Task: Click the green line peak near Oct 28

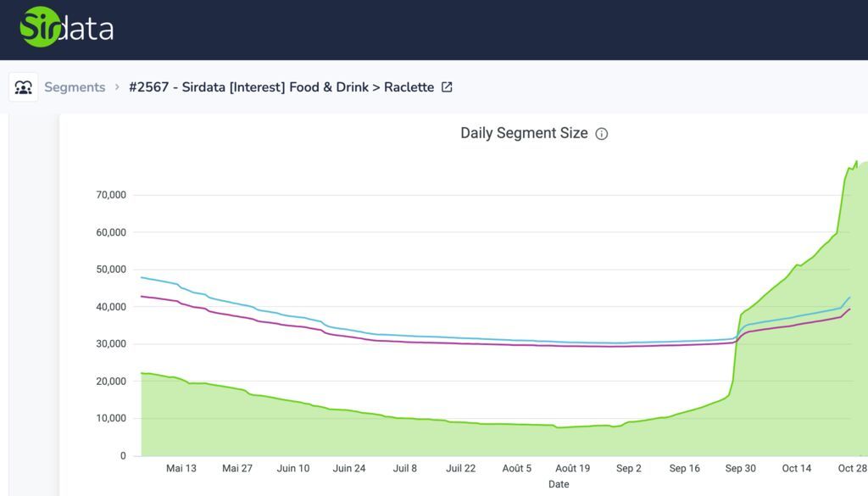Action: point(856,161)
